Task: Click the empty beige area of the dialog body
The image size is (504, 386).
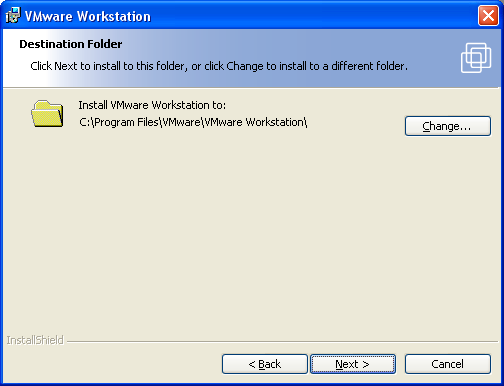Action: [252, 233]
